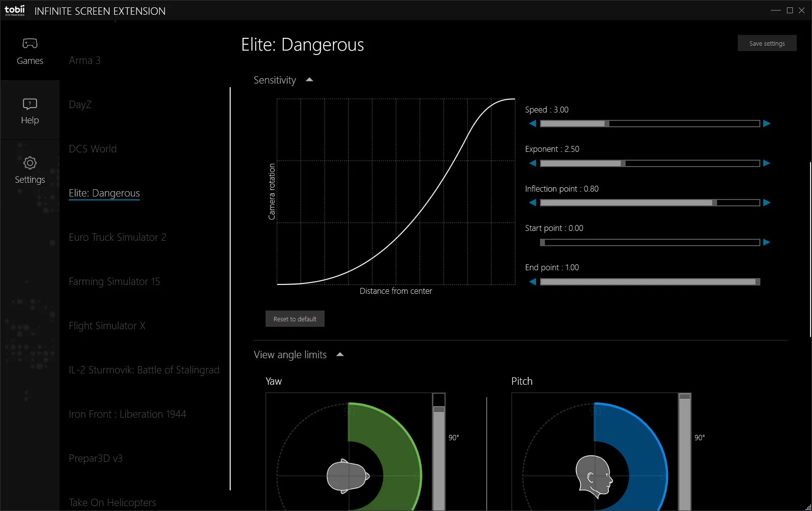The image size is (812, 511).
Task: Increase Speed with right arrow
Action: 767,124
